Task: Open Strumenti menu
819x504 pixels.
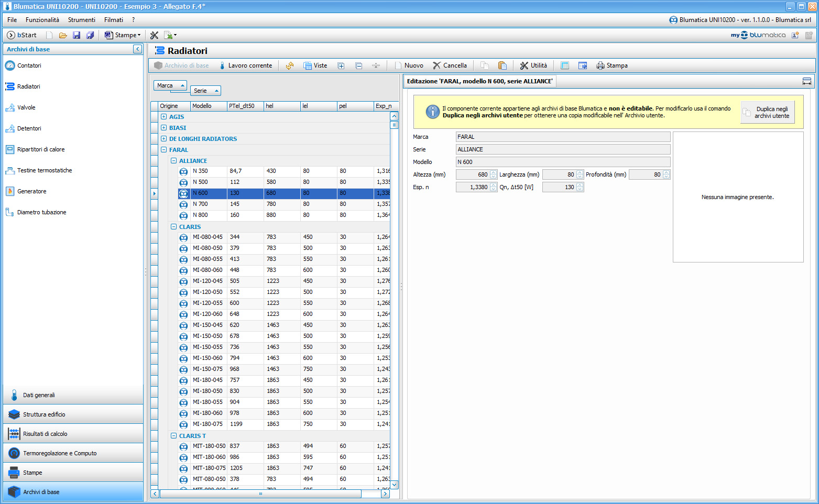Action: 82,20
